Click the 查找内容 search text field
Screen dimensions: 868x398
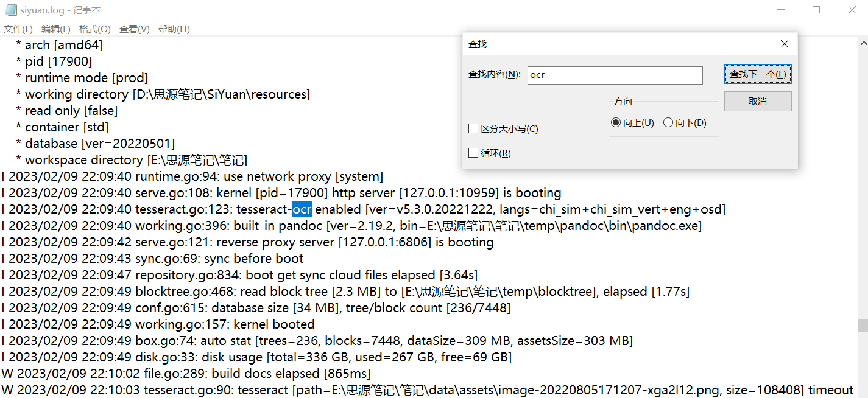pyautogui.click(x=615, y=75)
